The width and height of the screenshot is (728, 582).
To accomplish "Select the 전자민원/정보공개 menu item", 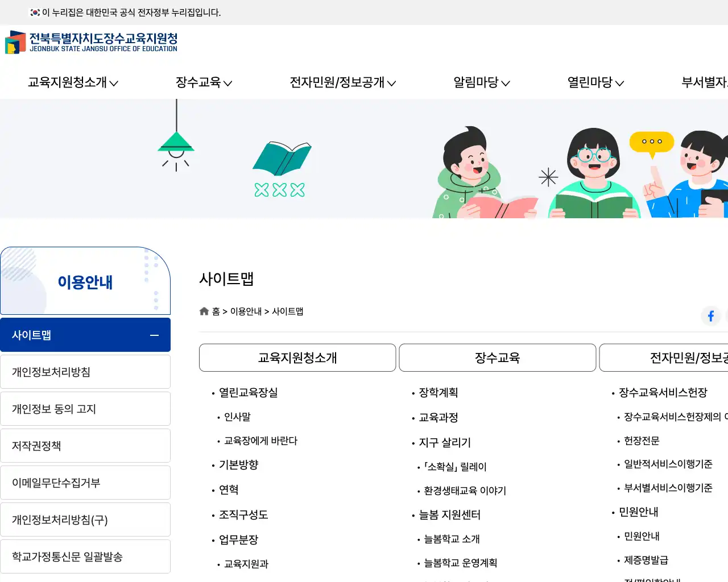I will [x=338, y=82].
